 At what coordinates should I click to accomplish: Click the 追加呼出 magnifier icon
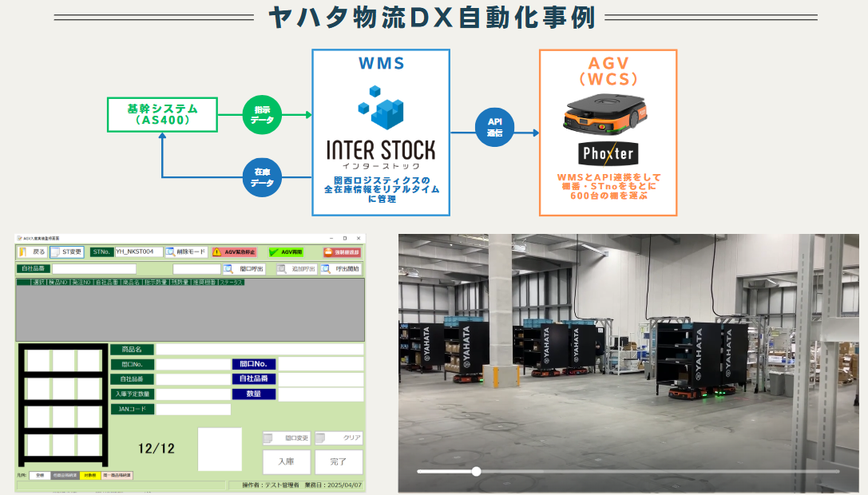click(282, 269)
